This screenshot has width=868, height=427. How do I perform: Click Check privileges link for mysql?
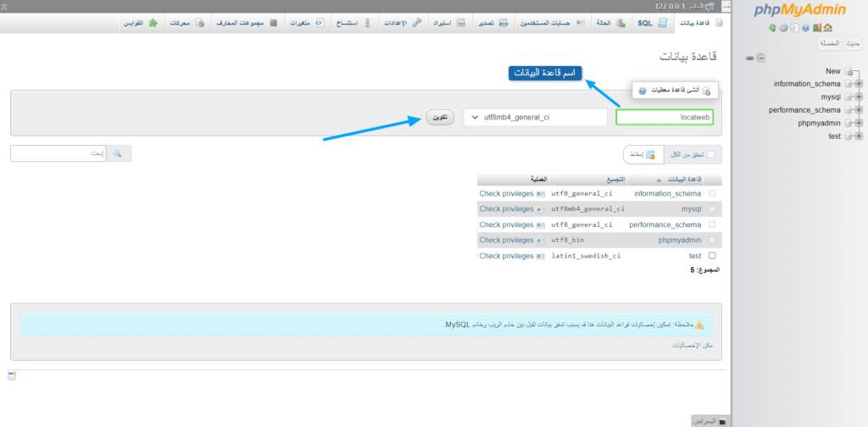pos(507,209)
